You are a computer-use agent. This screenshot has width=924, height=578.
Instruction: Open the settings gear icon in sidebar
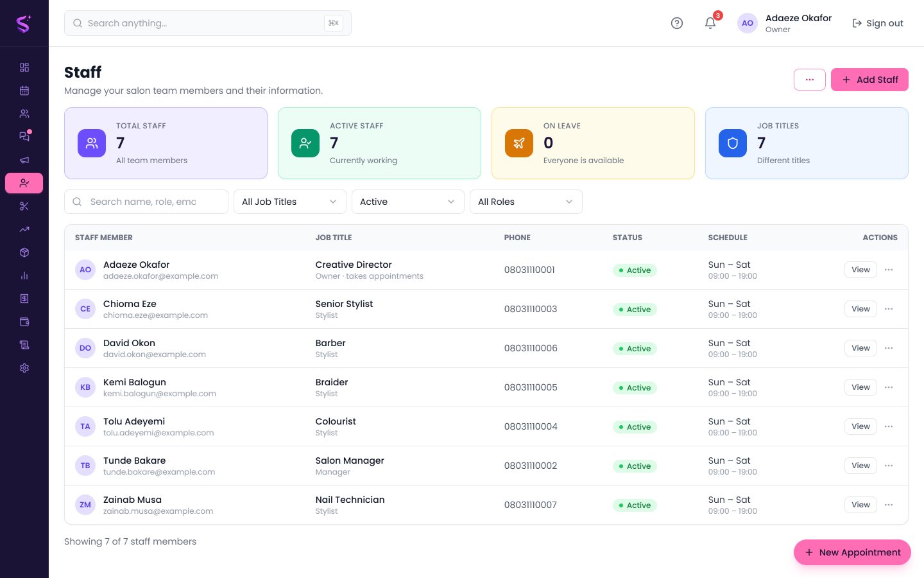[24, 368]
